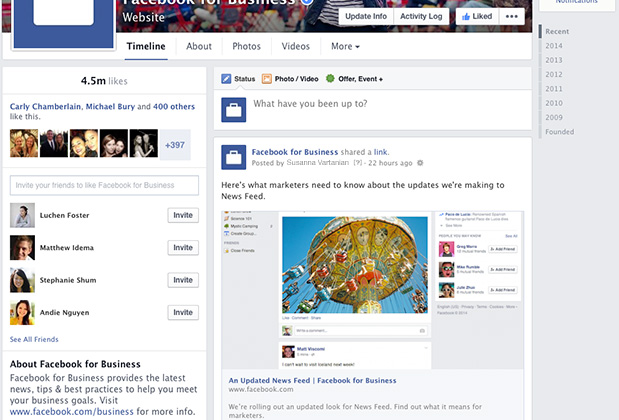Click the briefcase avatar in the composer
Image resolution: width=619 pixels, height=420 pixels.
click(234, 110)
